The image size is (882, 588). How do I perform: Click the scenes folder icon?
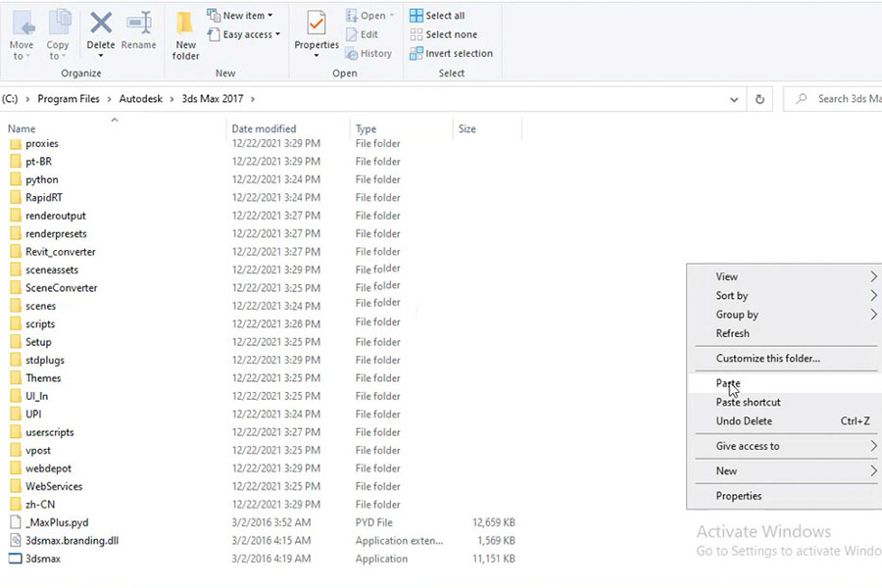pyautogui.click(x=16, y=306)
